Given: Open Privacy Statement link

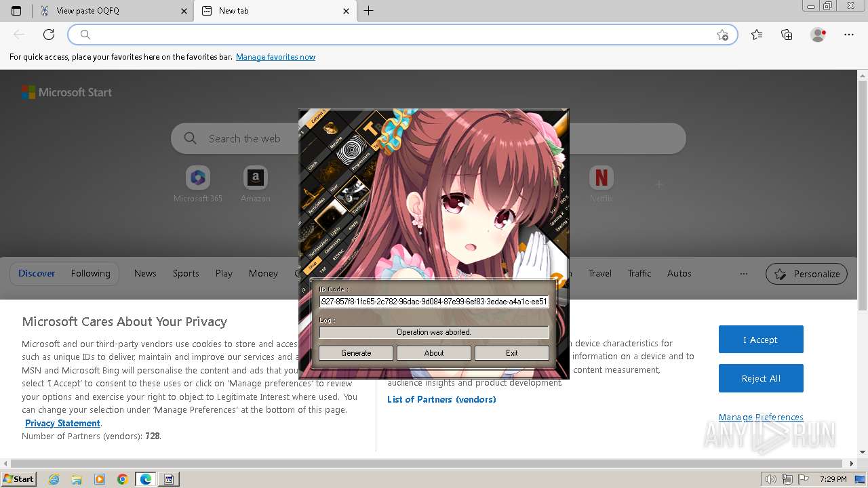Looking at the screenshot, I should pyautogui.click(x=62, y=423).
